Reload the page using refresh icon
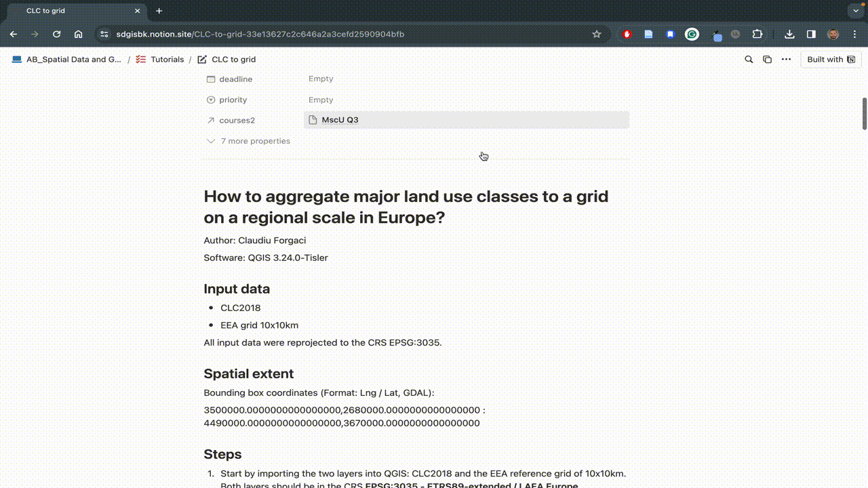 pyautogui.click(x=57, y=34)
